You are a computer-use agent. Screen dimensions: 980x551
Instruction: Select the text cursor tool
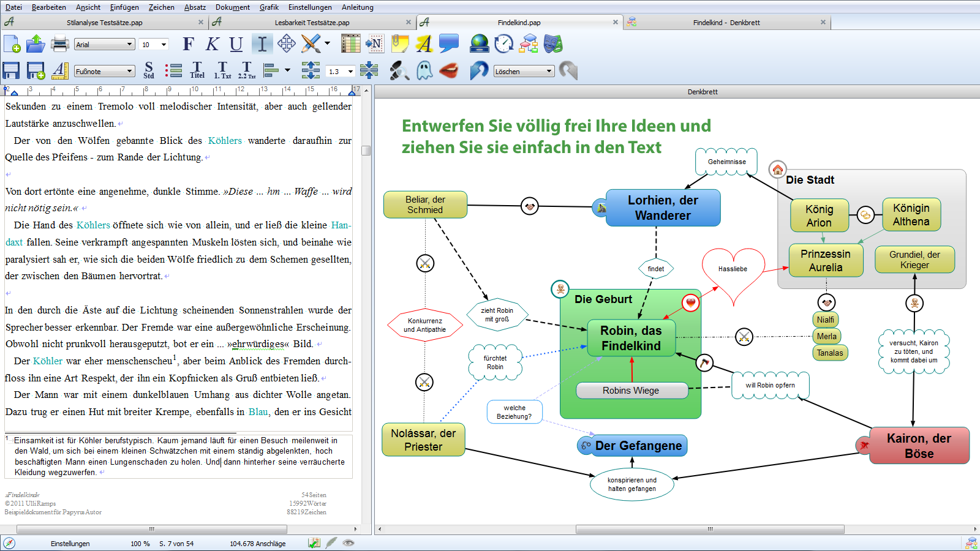(x=262, y=44)
